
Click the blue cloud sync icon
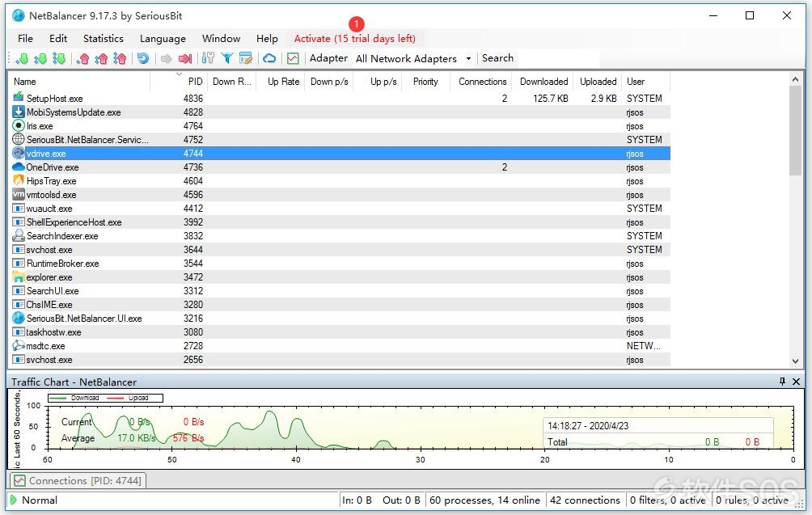coord(269,58)
